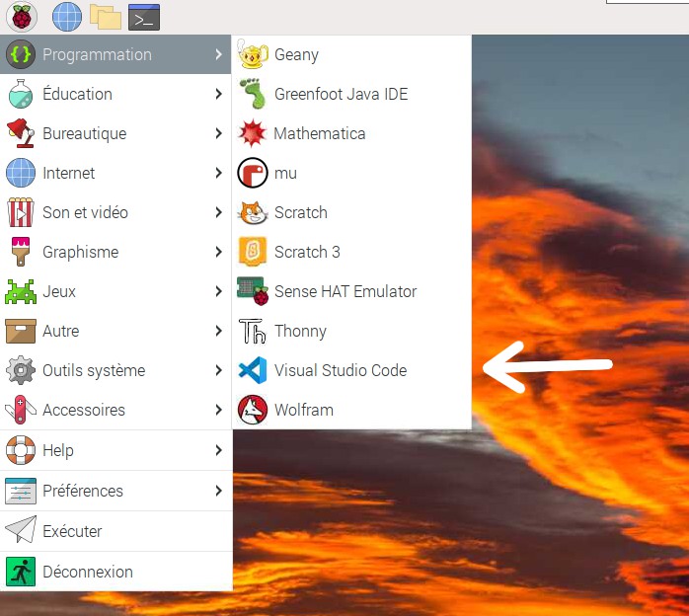This screenshot has height=616, width=689.
Task: Launch Greenfoot Java IDE entry
Action: (352, 94)
